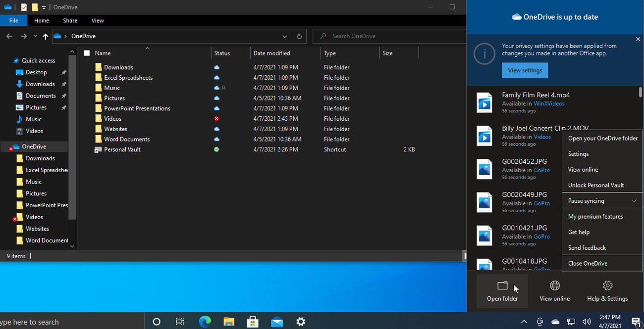Open Microsoft Store from the taskbar
The image size is (644, 329).
pos(253,322)
